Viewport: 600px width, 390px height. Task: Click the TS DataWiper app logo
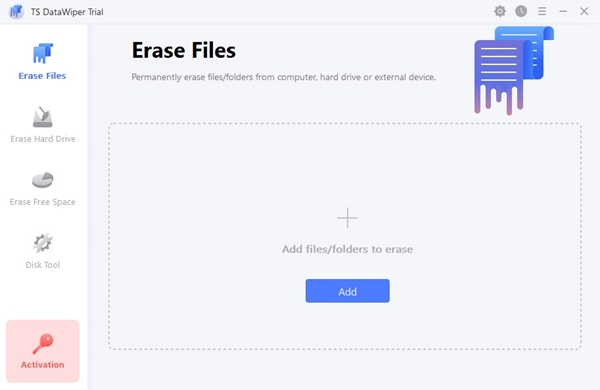coord(16,11)
